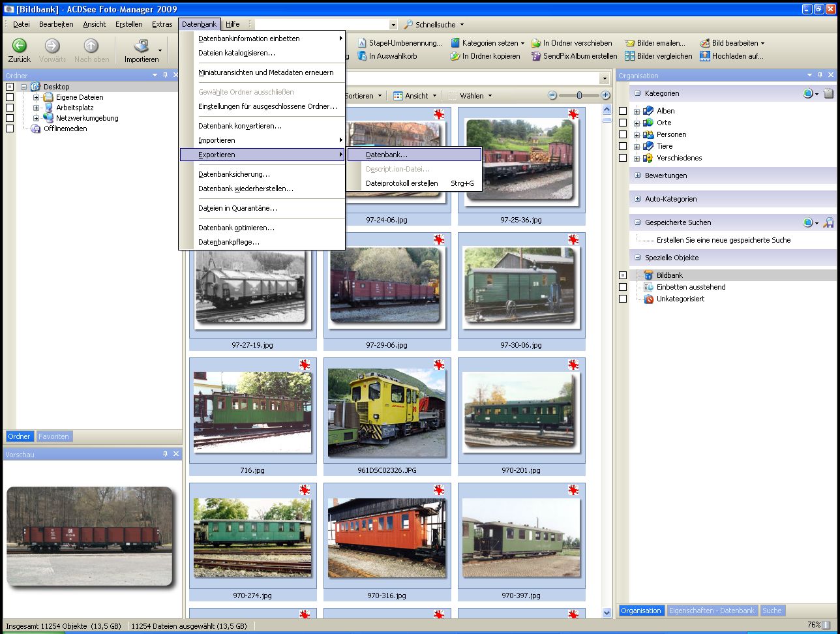This screenshot has height=634, width=840.
Task: Click SendPix Album erstellen icon
Action: (535, 56)
